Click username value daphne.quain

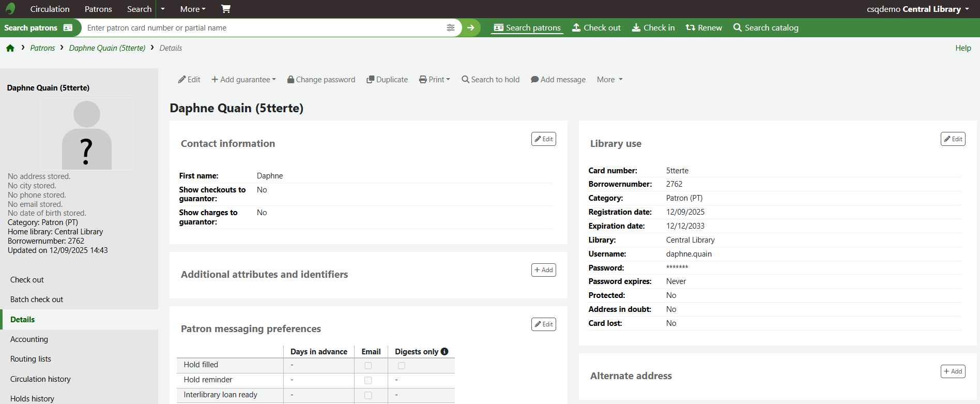(x=689, y=254)
